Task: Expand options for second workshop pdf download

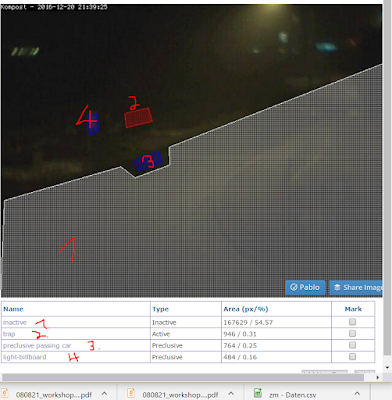Action: point(231,393)
